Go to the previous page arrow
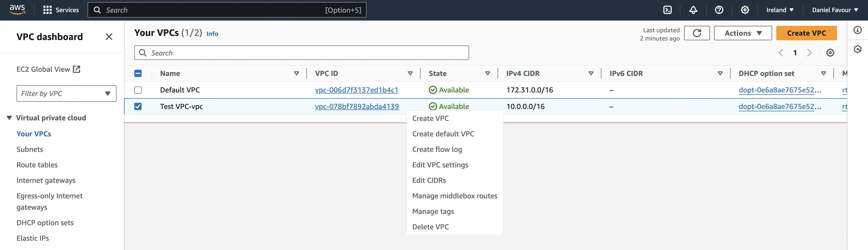This screenshot has width=868, height=250. (781, 53)
